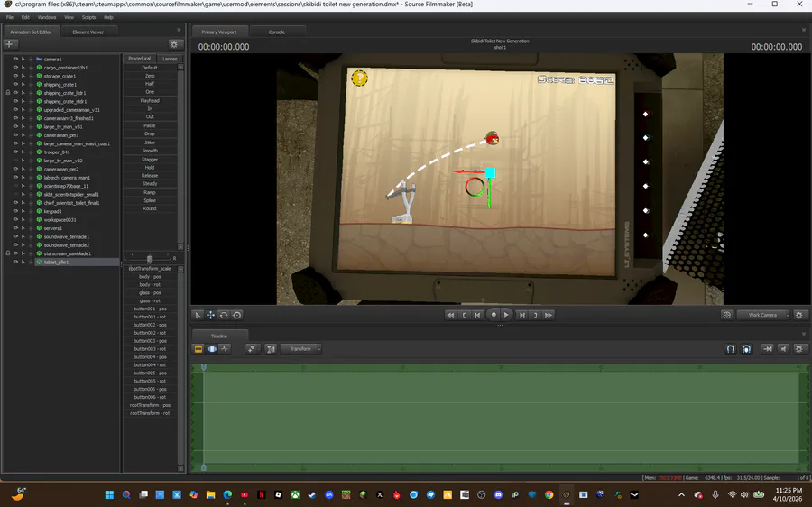812x507 pixels.
Task: Toggle visibility of trooper_041
Action: coord(15,152)
